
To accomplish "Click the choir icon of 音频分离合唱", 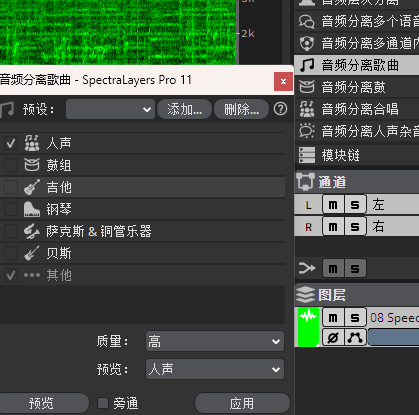I will [307, 109].
